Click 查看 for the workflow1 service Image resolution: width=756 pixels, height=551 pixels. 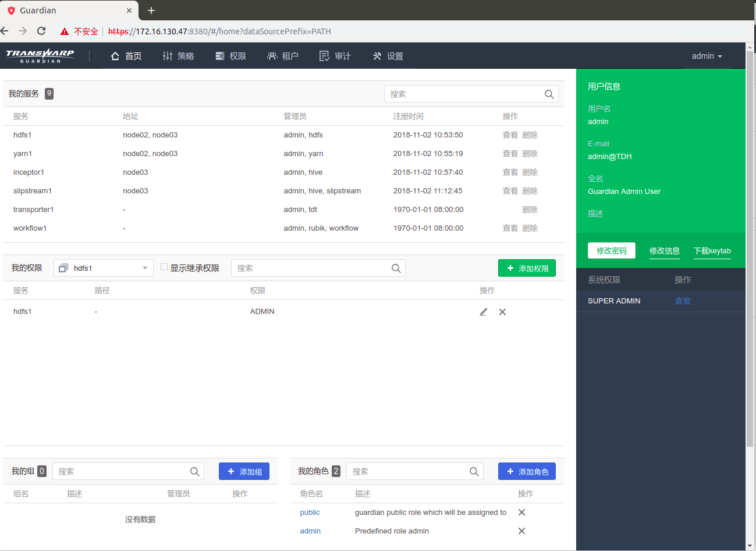[510, 228]
